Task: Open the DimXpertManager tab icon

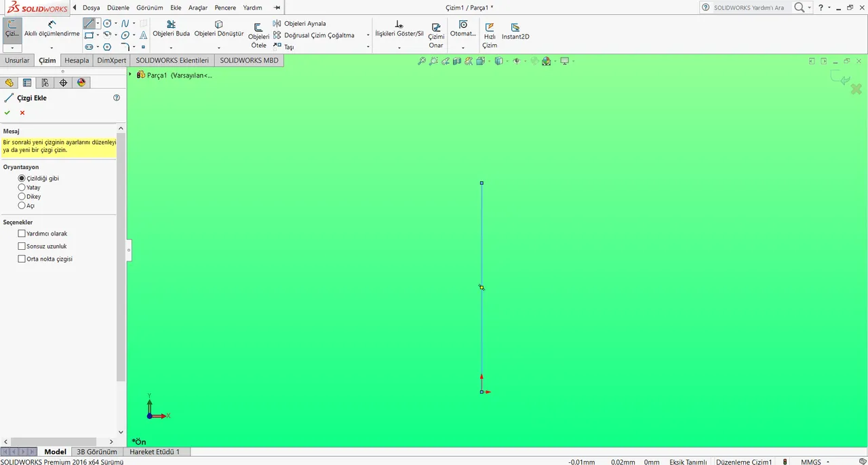Action: 63,83
